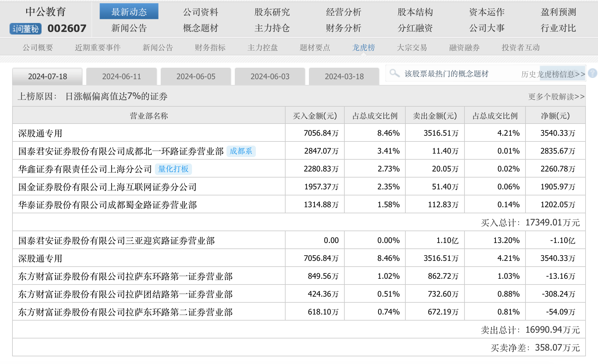598x364 pixels.
Task: Click the magnifier search icon
Action: click(x=395, y=73)
